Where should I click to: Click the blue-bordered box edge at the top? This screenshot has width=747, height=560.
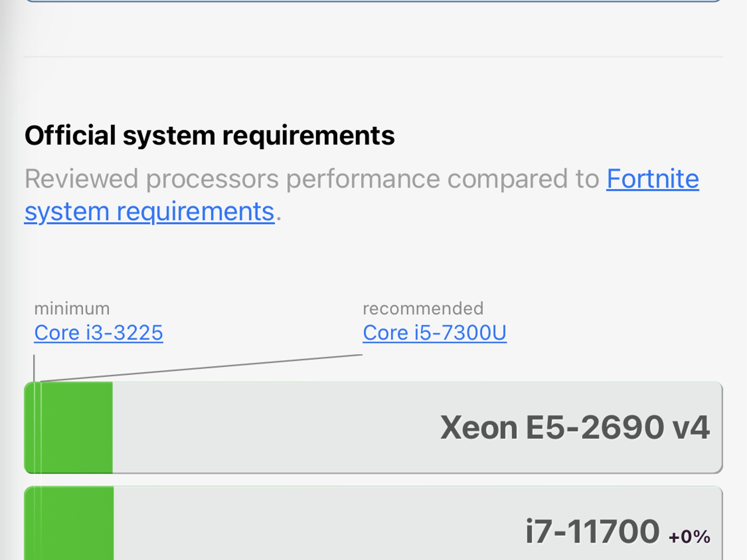tap(373, 1)
